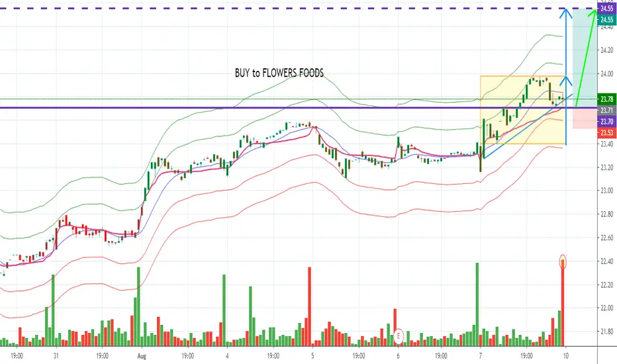Click the 21.80 tick on the price axis
Viewport: 617px width, 364px height.
tap(607, 332)
